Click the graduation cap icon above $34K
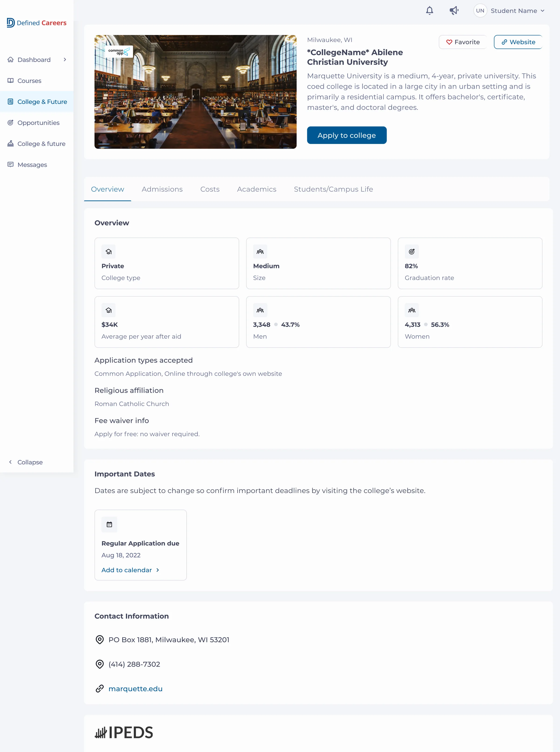 (108, 310)
